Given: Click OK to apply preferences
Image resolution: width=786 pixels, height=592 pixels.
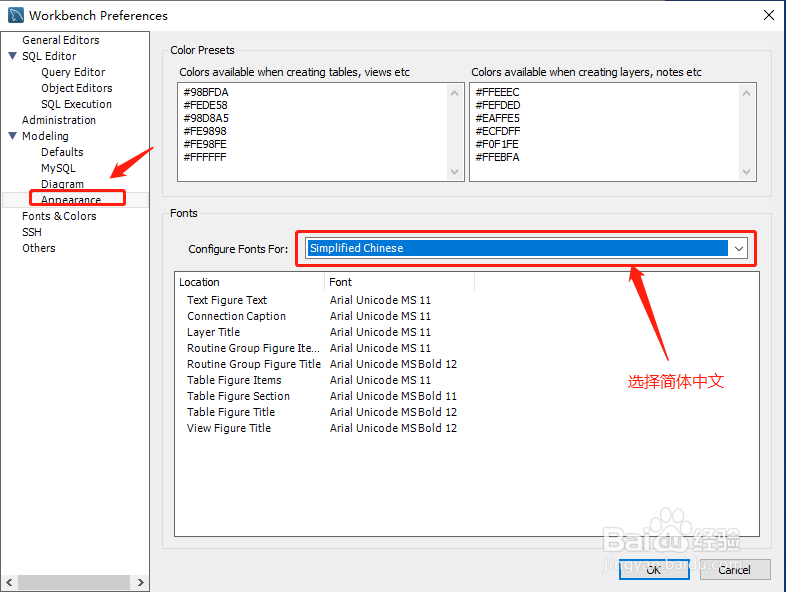Looking at the screenshot, I should pos(654,569).
